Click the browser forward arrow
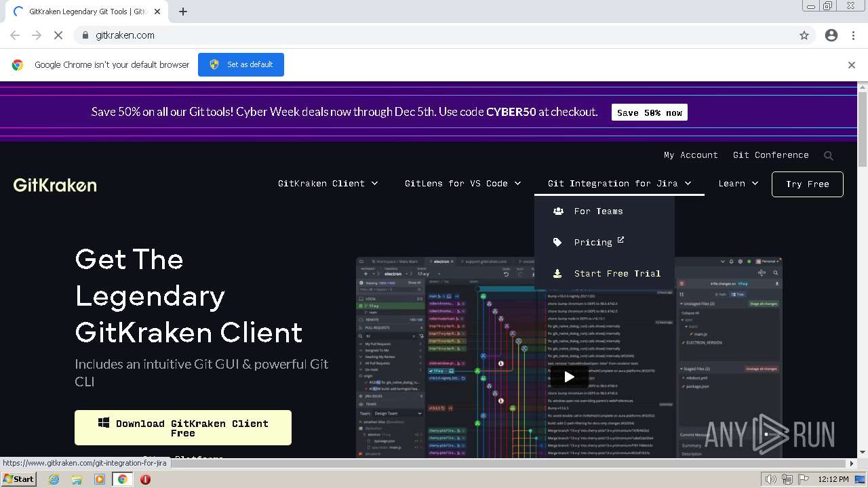 click(37, 35)
